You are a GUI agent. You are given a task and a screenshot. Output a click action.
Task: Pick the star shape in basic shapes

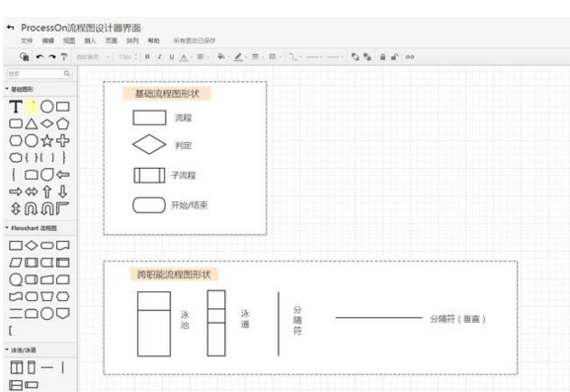pyautogui.click(x=46, y=140)
